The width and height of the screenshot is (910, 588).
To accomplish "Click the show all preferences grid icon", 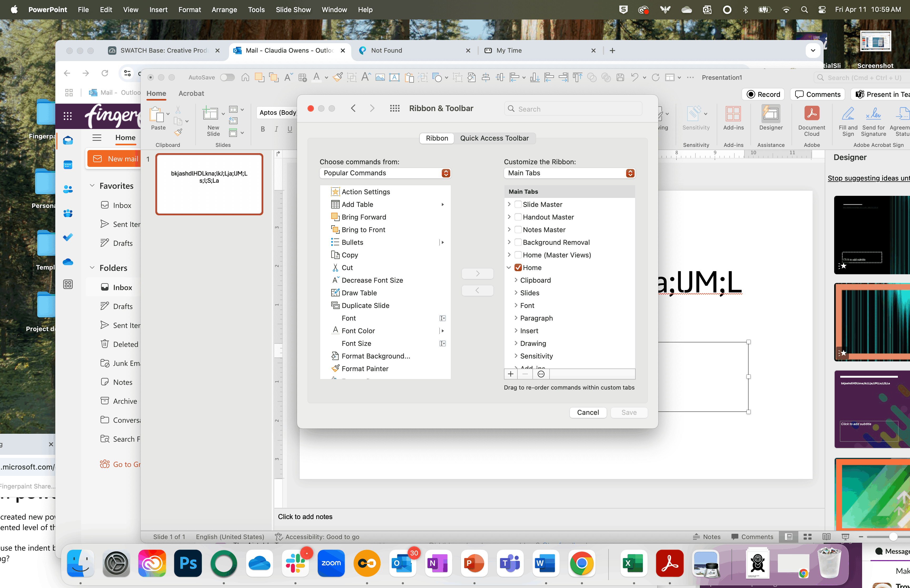I will pos(394,109).
